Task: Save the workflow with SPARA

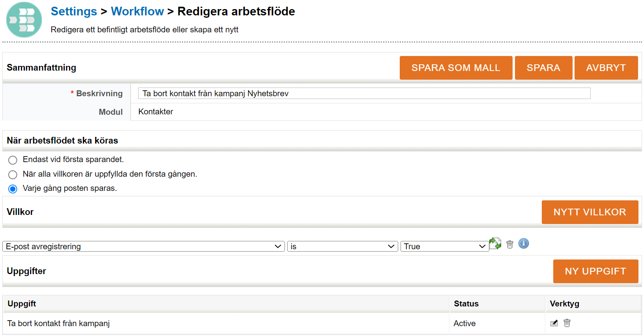Action: click(x=543, y=68)
